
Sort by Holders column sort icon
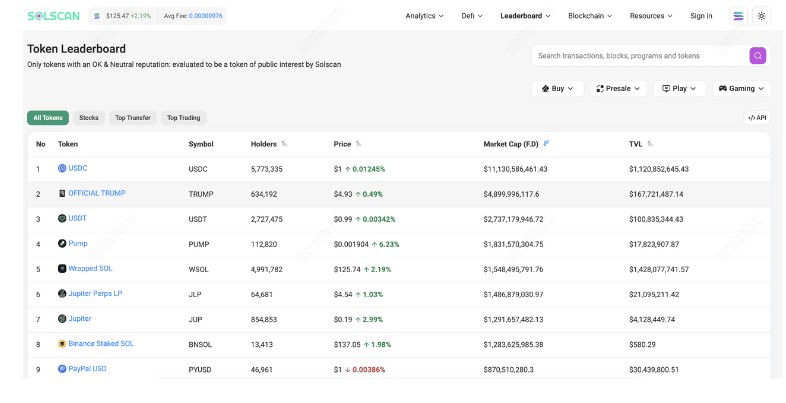click(284, 144)
